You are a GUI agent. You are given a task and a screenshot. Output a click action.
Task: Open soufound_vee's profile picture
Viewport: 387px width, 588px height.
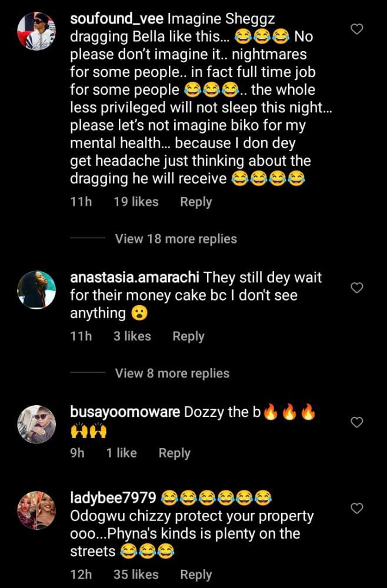pyautogui.click(x=36, y=32)
